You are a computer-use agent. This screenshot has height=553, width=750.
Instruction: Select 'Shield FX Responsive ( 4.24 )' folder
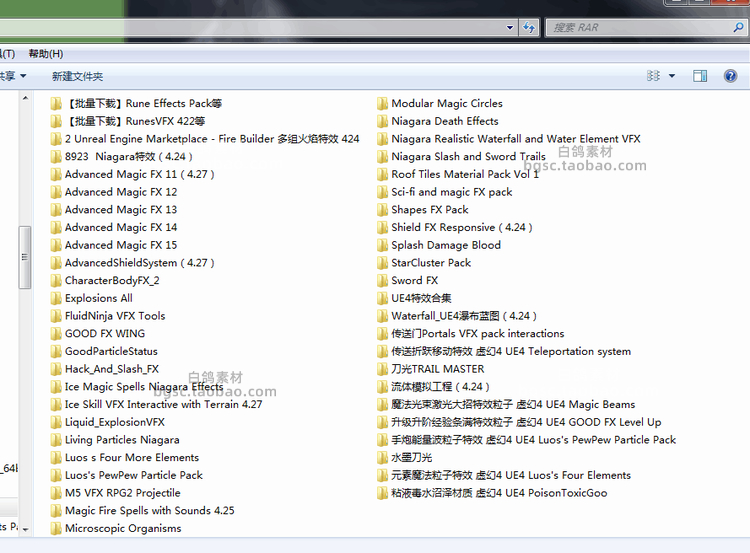pyautogui.click(x=462, y=227)
